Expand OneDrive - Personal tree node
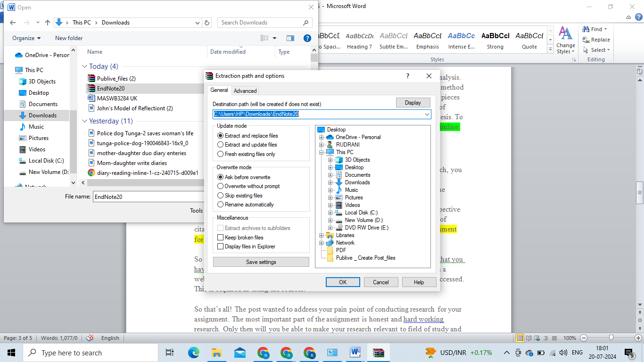 point(322,137)
